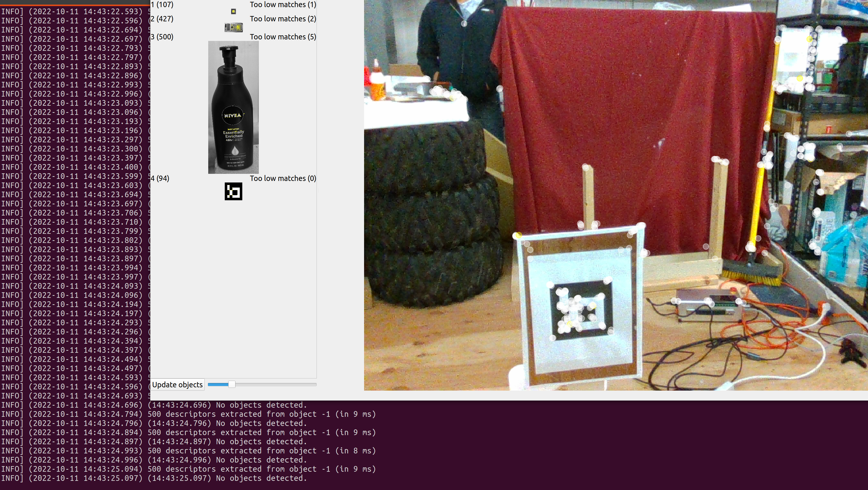The height and width of the screenshot is (490, 868).
Task: Click the '1 (107)' object ID label
Action: pos(162,4)
